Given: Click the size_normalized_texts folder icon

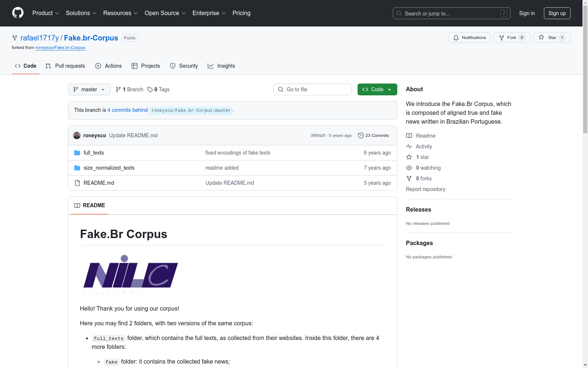Looking at the screenshot, I should pos(77,168).
